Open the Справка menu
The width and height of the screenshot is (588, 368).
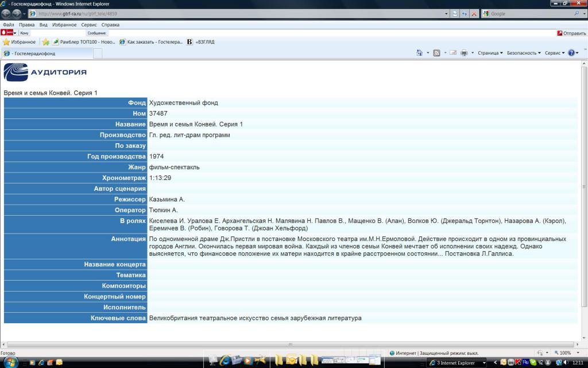pyautogui.click(x=110, y=25)
